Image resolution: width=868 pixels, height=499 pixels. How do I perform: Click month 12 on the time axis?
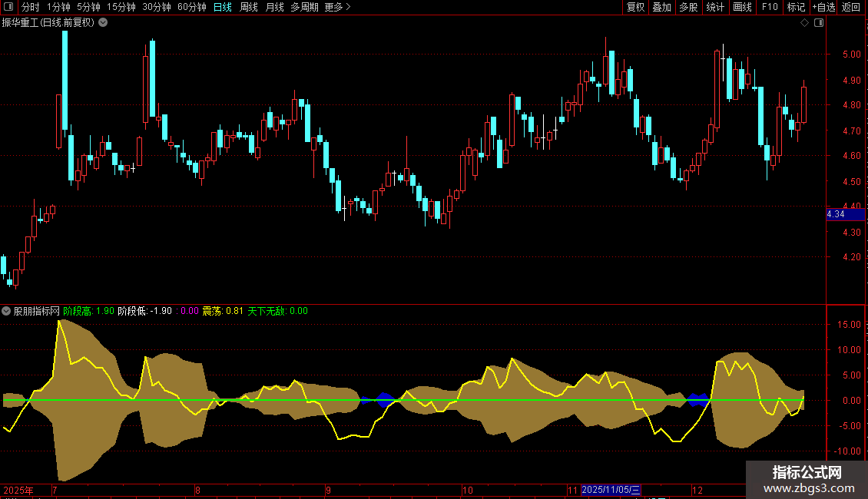tap(697, 490)
